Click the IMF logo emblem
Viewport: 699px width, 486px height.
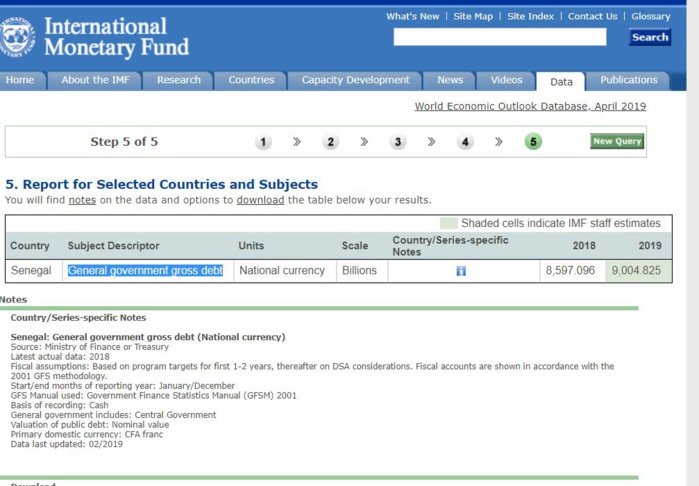[17, 37]
